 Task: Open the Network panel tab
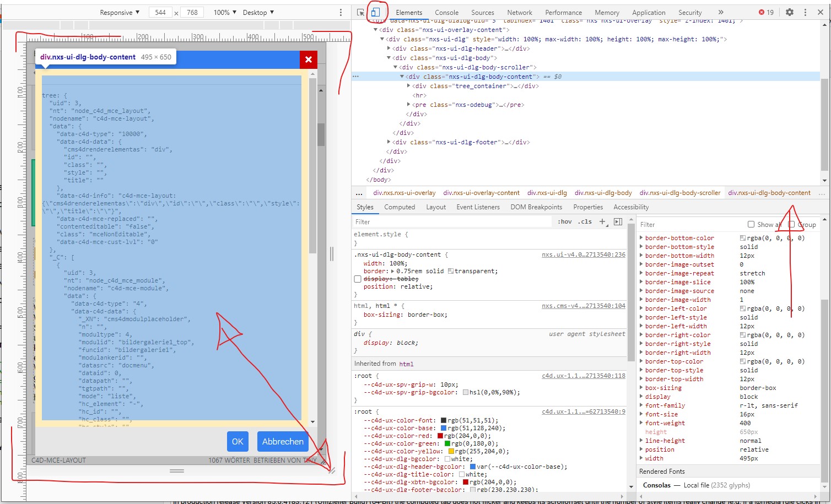coord(519,12)
